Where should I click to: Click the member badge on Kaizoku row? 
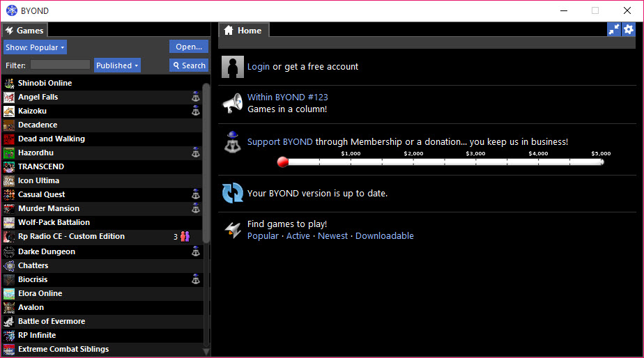(195, 111)
